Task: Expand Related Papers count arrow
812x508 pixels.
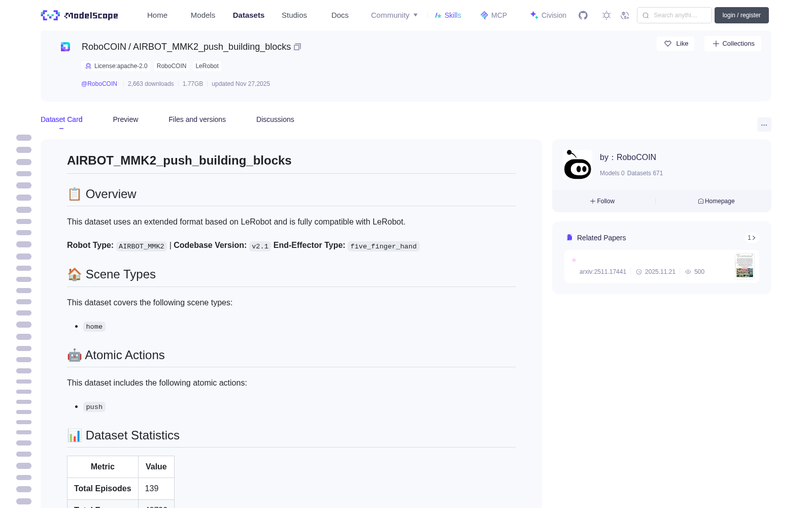Action: pyautogui.click(x=752, y=238)
